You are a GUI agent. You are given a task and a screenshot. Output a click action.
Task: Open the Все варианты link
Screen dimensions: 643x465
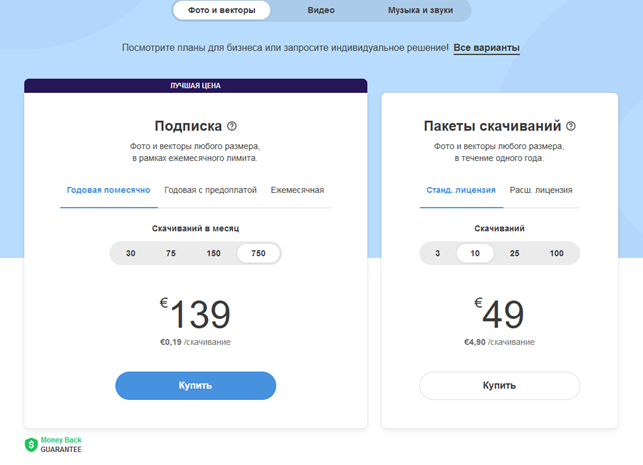(x=486, y=48)
